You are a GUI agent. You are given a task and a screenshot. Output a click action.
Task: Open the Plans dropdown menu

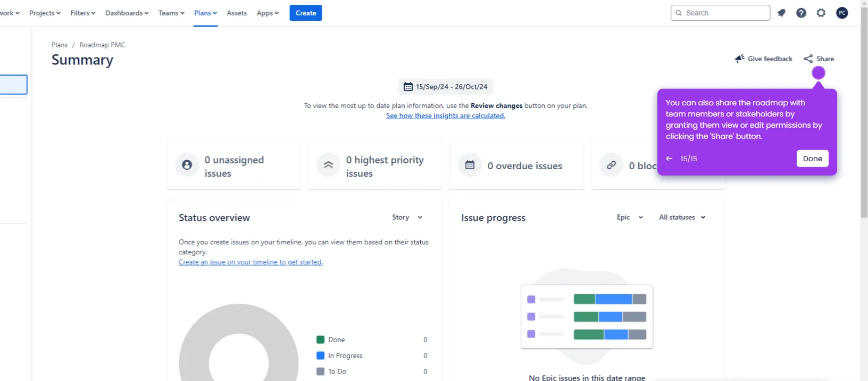click(205, 13)
